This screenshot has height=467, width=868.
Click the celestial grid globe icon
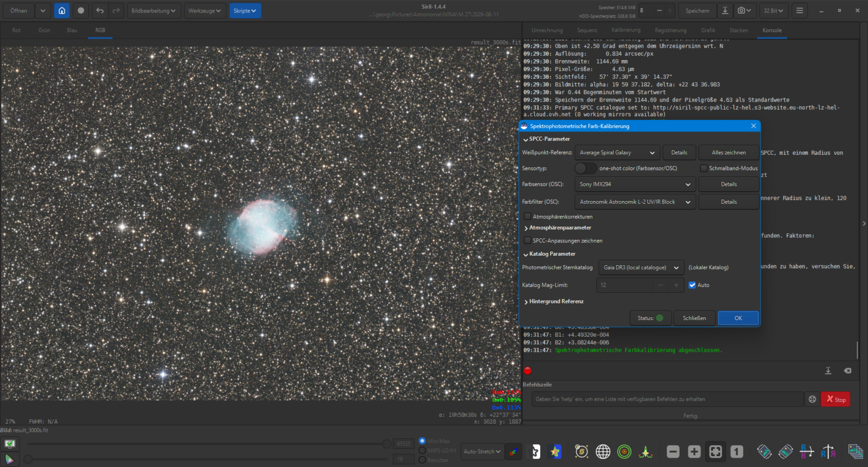[x=603, y=451]
